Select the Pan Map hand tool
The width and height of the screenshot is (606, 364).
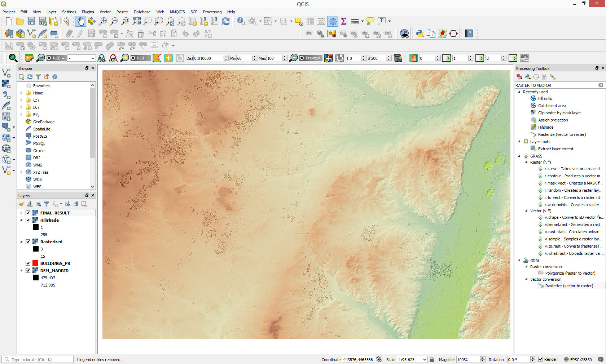80,21
